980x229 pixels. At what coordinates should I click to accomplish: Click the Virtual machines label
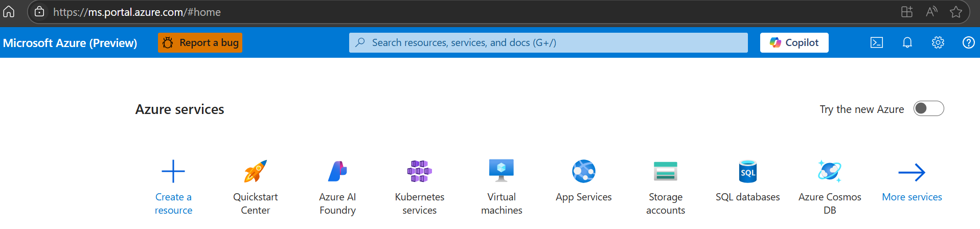[x=502, y=203]
